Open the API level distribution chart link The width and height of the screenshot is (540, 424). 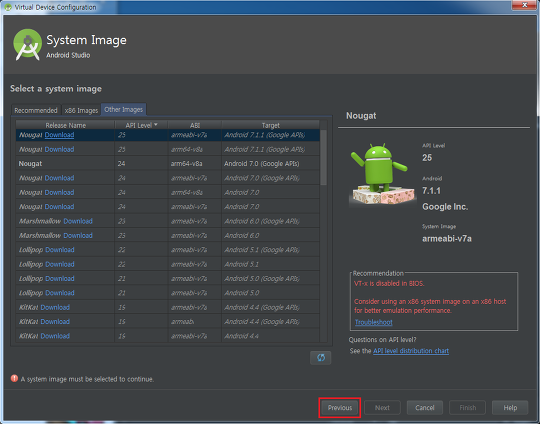point(411,351)
